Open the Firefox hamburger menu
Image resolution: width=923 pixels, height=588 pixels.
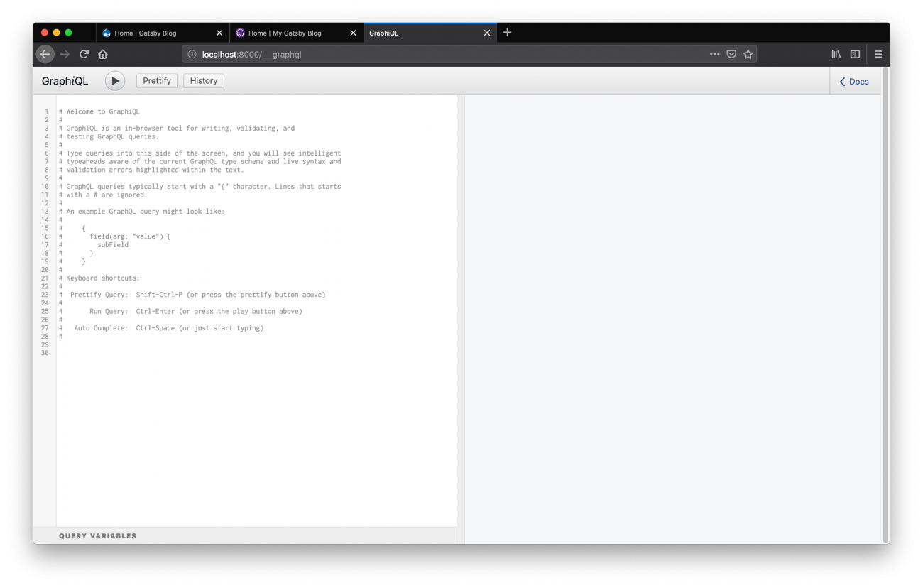[x=878, y=54]
